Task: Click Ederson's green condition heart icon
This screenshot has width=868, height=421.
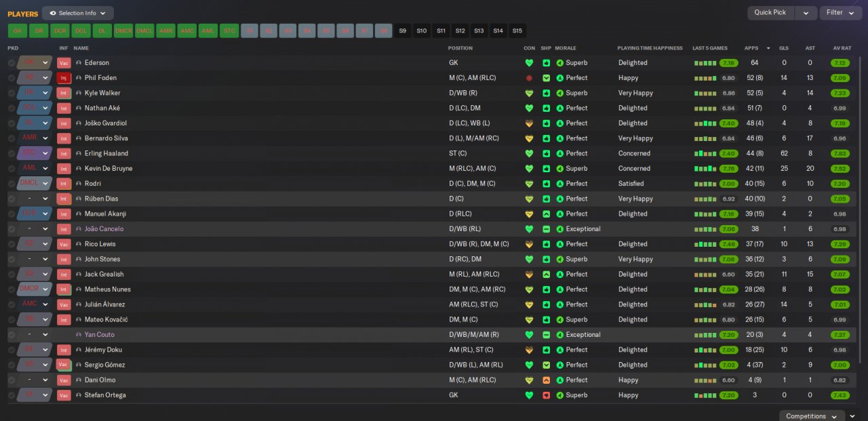Action: click(529, 63)
